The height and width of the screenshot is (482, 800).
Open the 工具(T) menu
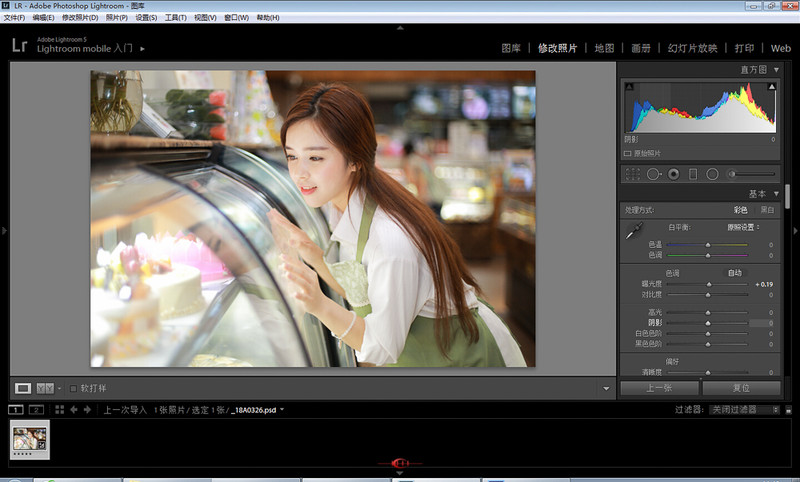pyautogui.click(x=176, y=17)
